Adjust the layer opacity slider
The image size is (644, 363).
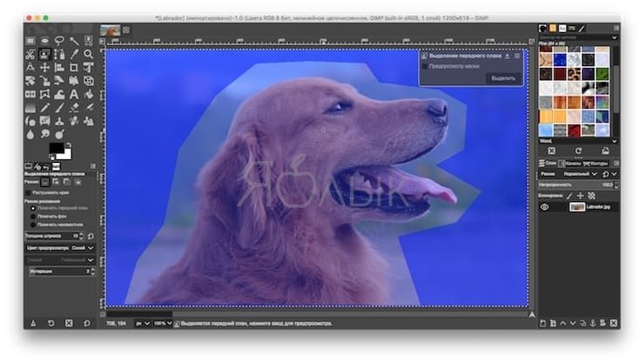pos(578,185)
